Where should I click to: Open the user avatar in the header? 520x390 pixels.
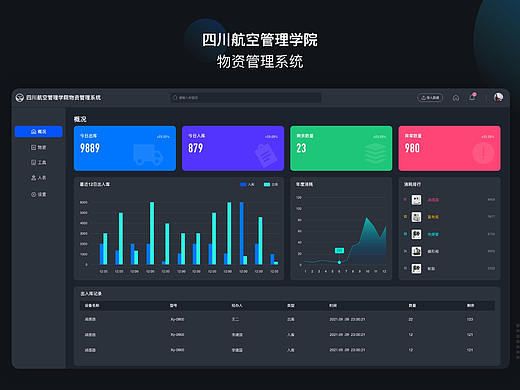(498, 97)
